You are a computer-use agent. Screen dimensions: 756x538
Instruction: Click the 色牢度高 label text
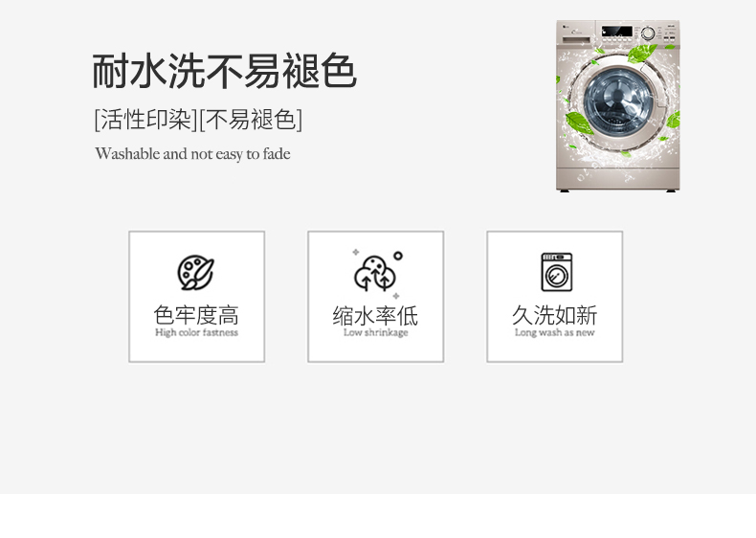click(x=196, y=315)
